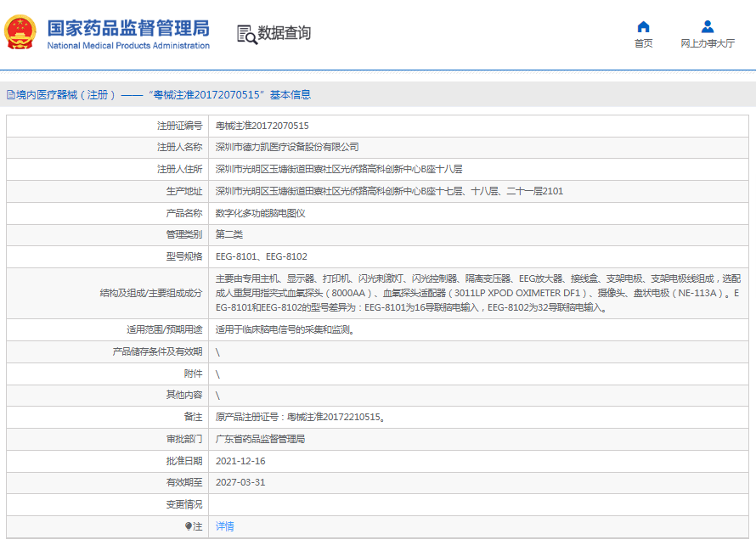Screen dimensions: 756x545
Task: Click approving department 广东省药品监督管理局
Action: click(260, 439)
